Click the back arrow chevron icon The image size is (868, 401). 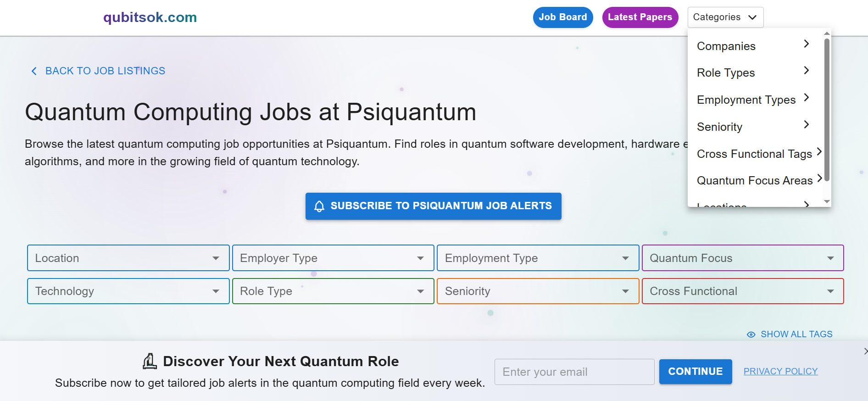click(34, 71)
